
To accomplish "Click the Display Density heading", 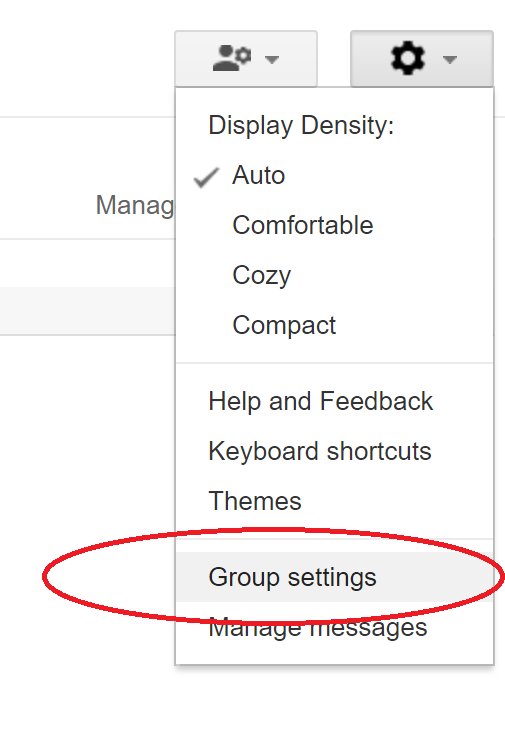I will 301,126.
